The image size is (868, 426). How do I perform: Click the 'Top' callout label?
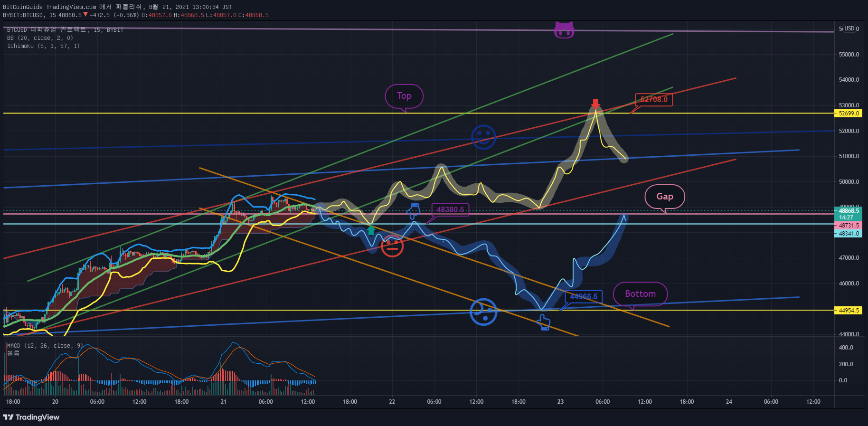click(x=404, y=96)
